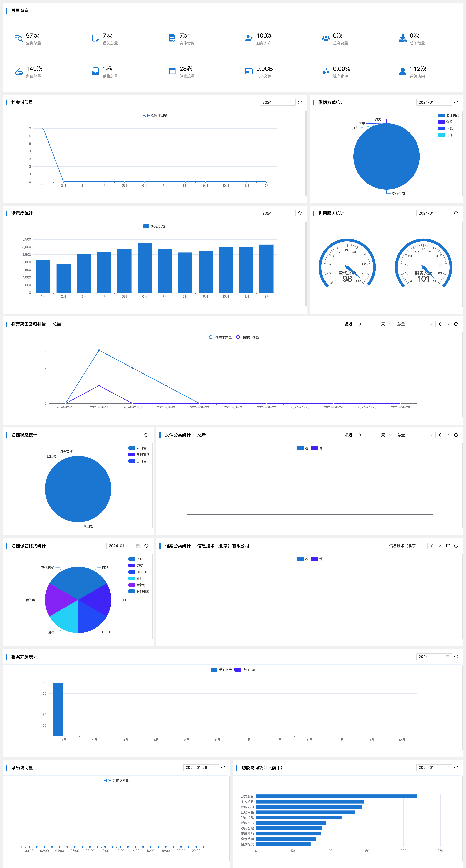Click the 实体借阅 file icon

click(172, 38)
